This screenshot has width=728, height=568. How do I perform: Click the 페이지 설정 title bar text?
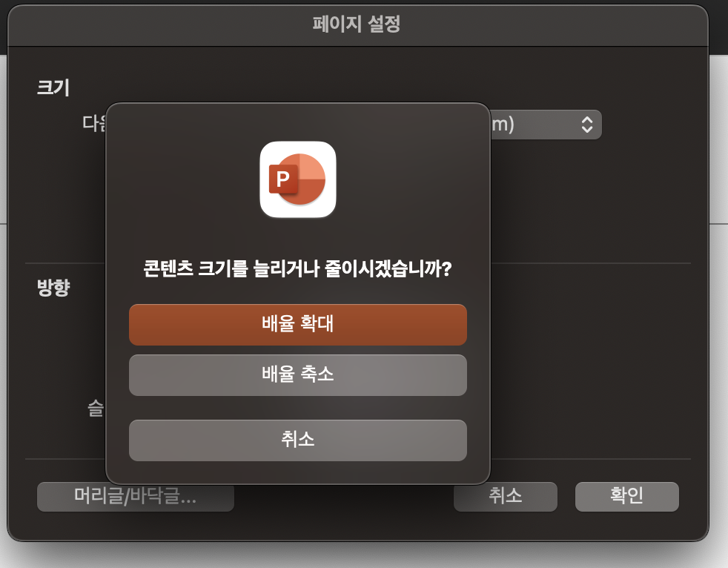pos(356,24)
